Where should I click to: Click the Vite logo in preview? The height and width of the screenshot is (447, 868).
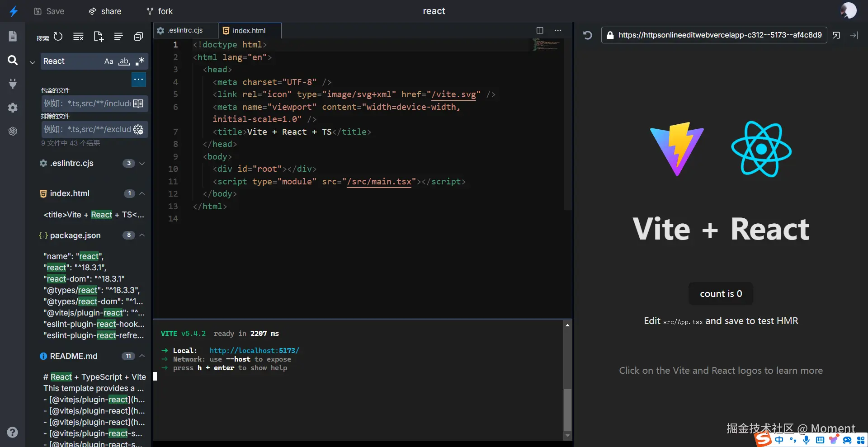[x=677, y=149]
